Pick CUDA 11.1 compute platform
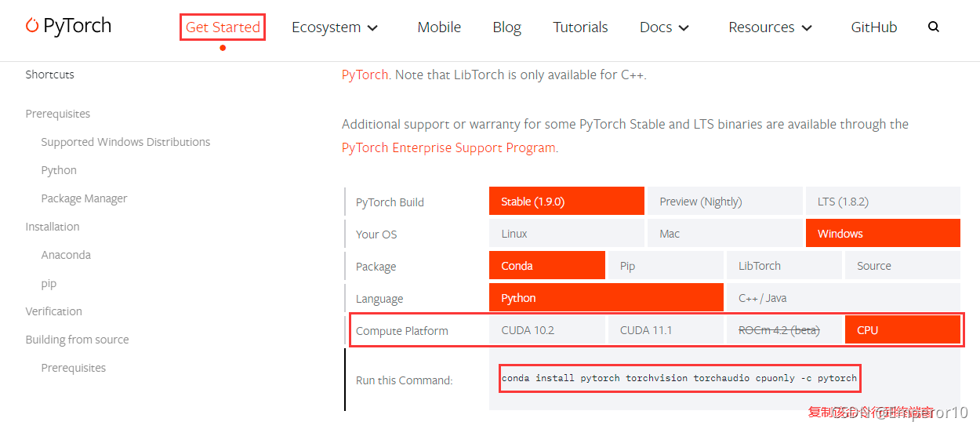The width and height of the screenshot is (980, 429). tap(666, 330)
